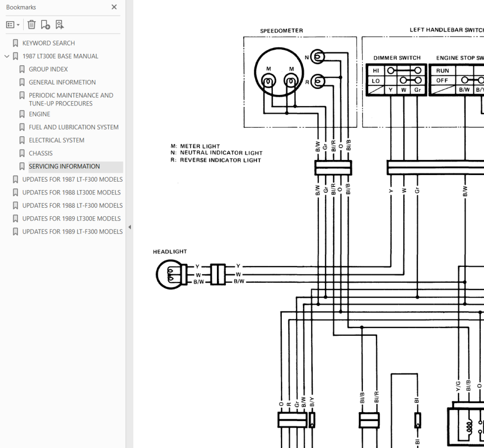Click 'R: REVERSE INDICATOR LIGHT' legend text
484x448 pixels.
(x=216, y=160)
